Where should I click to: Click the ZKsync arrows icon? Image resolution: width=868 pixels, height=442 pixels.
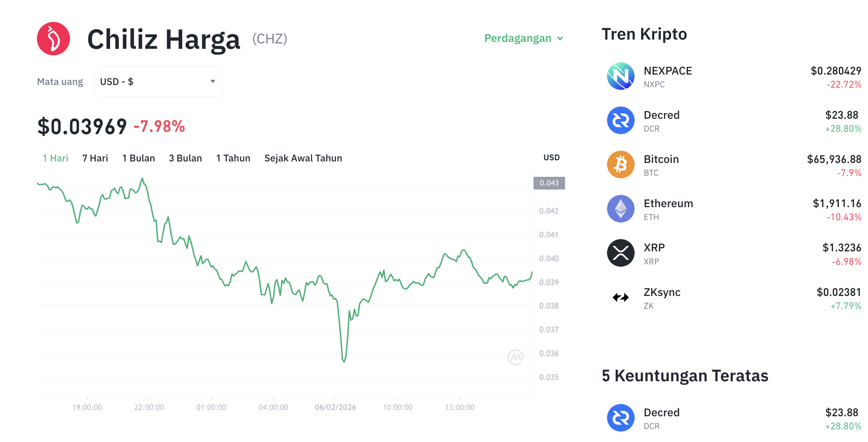620,297
